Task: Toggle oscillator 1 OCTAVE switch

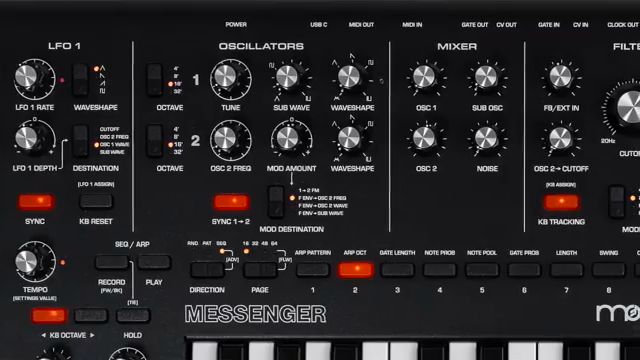Action: 154,80
